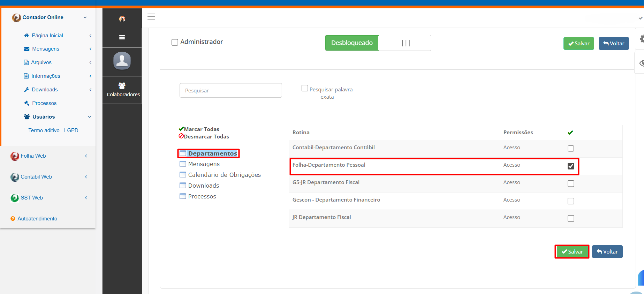Click the Arquivos document icon
Screen dimensions: 644x294
point(26,62)
